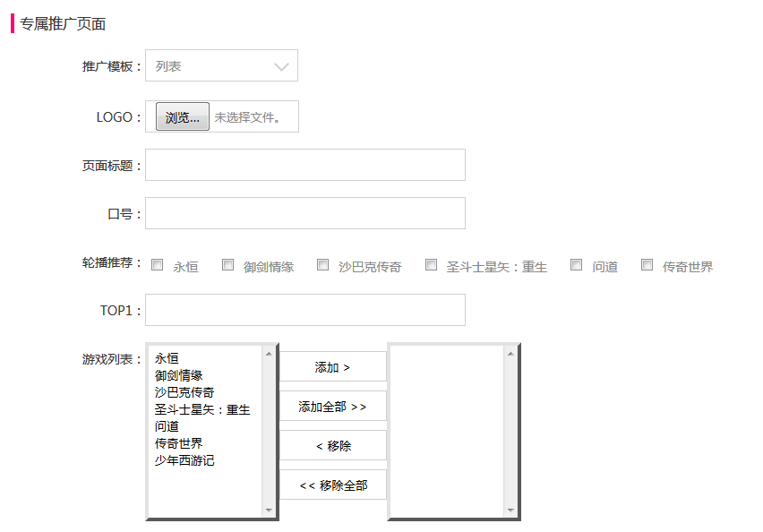Check the 御剑情缘 recommendation checkbox
Screen dimensions: 763x532
(228, 264)
